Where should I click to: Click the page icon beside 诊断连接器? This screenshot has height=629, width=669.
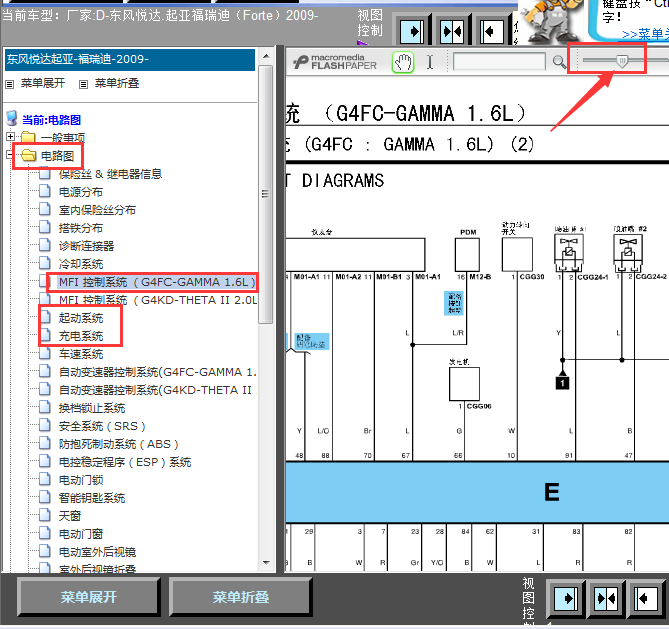click(x=44, y=245)
